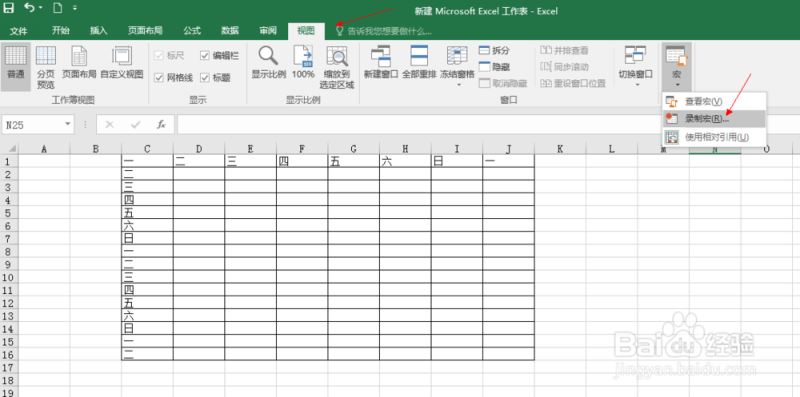Click the 显示比例 zoom magnifier icon
Screen dimensions: 800x397
point(268,56)
